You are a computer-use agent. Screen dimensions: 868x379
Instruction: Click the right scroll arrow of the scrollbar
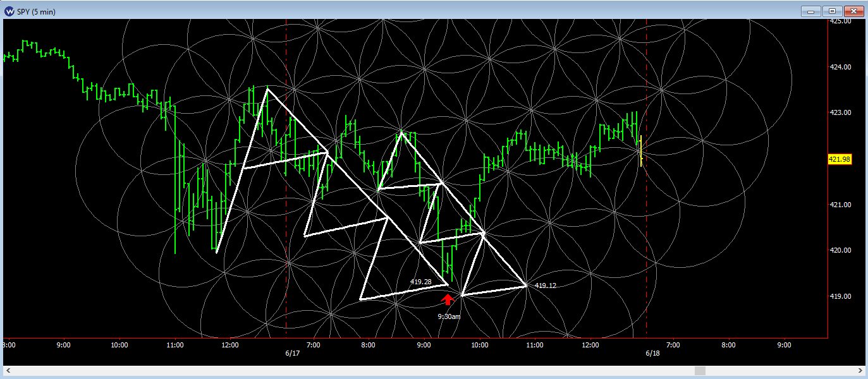point(860,371)
